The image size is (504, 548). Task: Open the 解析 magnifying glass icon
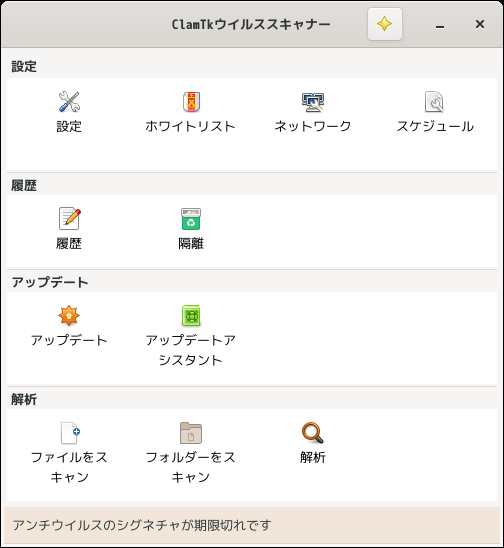coord(312,433)
